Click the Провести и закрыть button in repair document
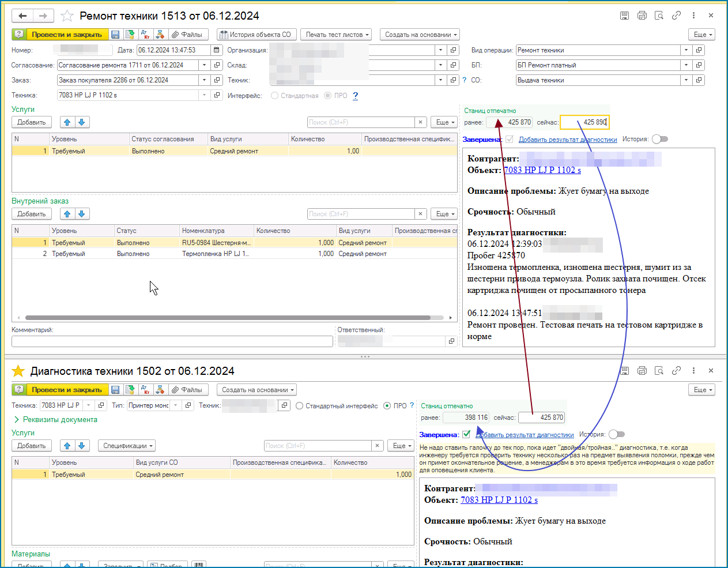The height and width of the screenshot is (568, 728). 66,35
